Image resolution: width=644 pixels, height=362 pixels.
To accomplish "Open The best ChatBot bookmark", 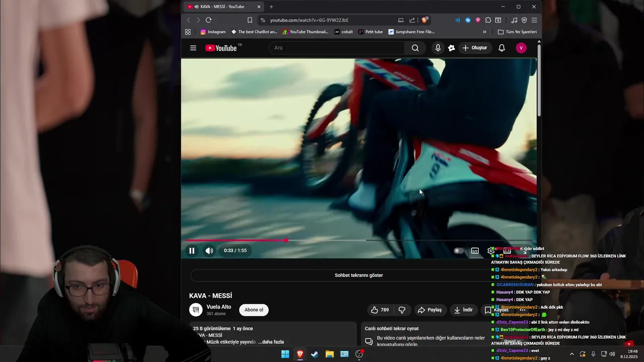I will coord(254,32).
